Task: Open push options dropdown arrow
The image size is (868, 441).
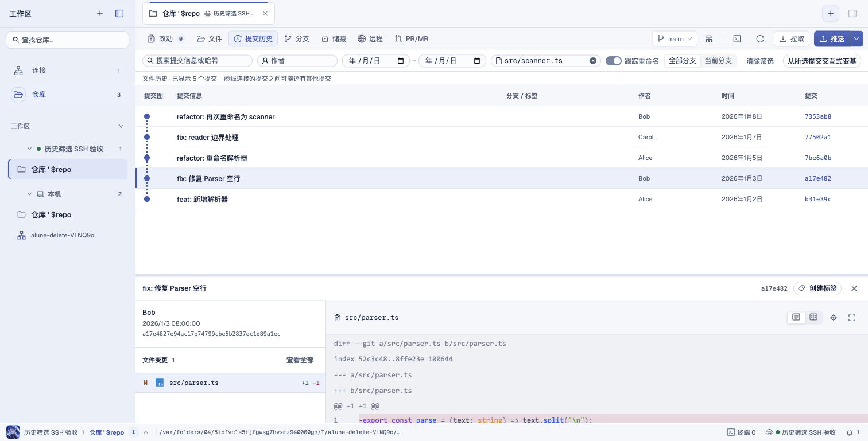Action: [857, 39]
